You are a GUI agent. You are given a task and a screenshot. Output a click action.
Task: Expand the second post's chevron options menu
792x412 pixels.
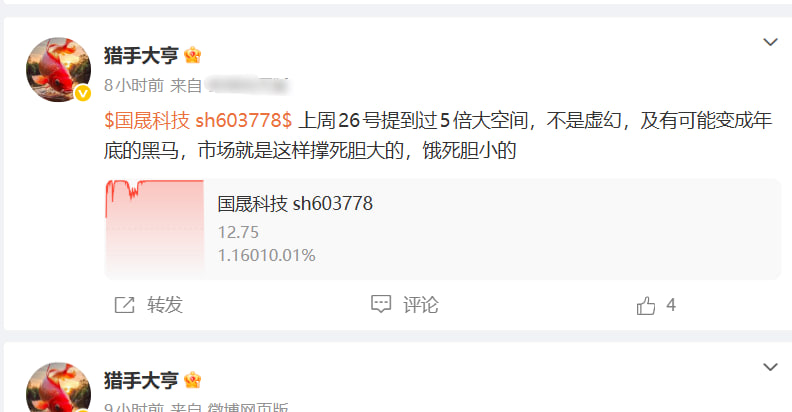[x=770, y=367]
